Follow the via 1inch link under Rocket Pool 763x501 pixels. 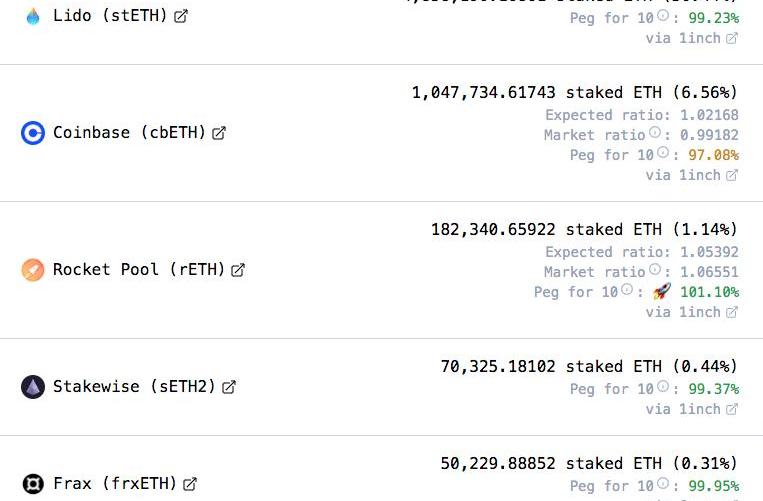tap(691, 312)
